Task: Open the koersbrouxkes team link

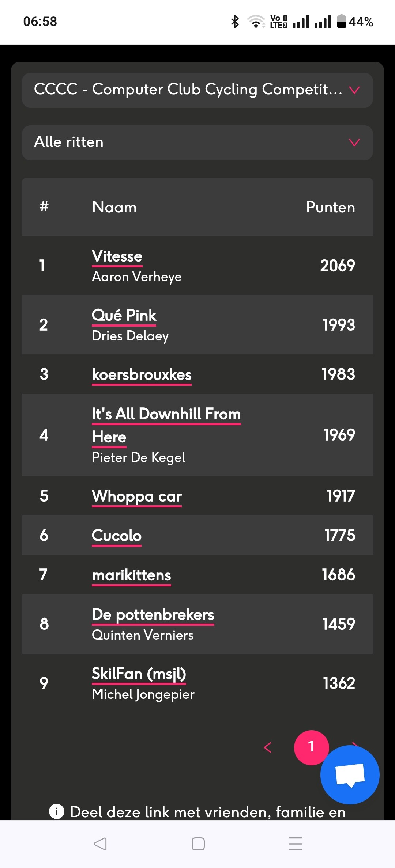Action: (x=142, y=375)
